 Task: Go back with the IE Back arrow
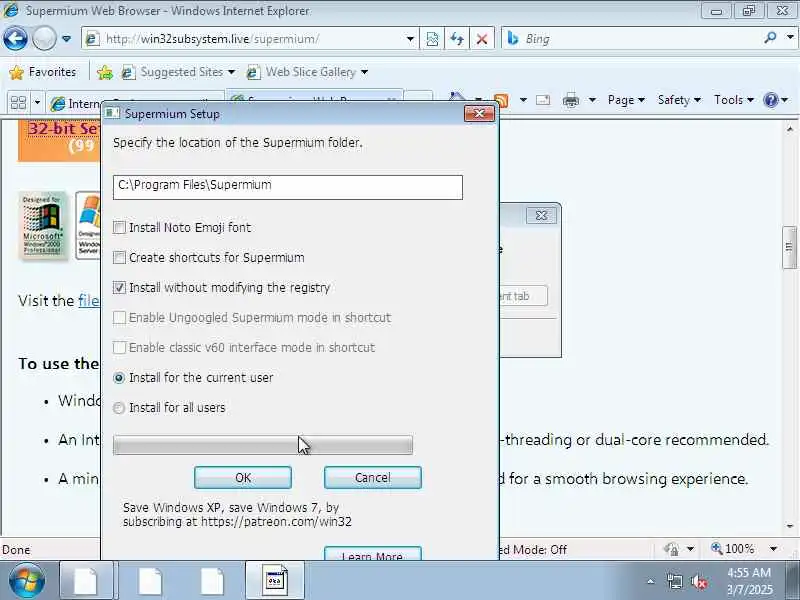(x=15, y=38)
